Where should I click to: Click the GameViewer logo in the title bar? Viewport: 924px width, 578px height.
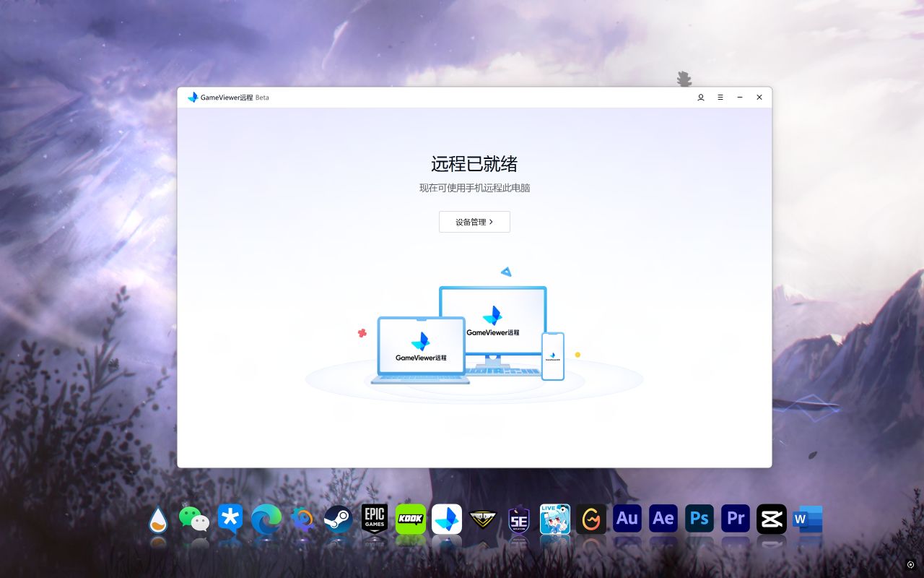click(x=193, y=98)
